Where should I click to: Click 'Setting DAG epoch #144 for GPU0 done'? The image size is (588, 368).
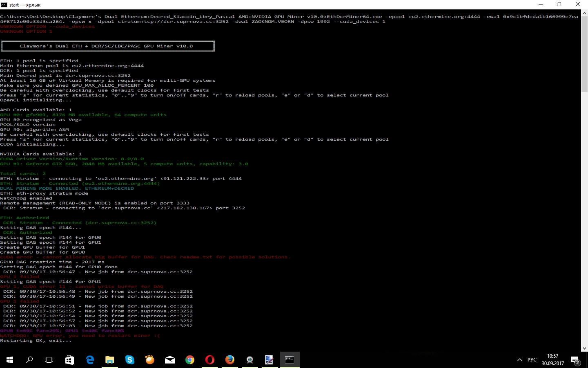pos(59,267)
